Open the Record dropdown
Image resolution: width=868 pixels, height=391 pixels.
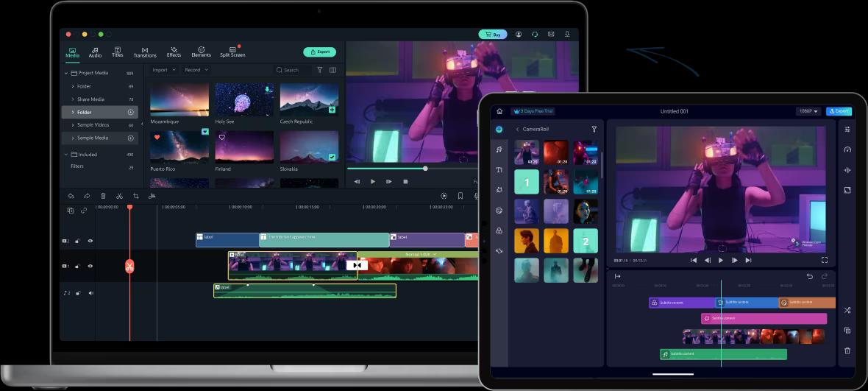tap(196, 70)
